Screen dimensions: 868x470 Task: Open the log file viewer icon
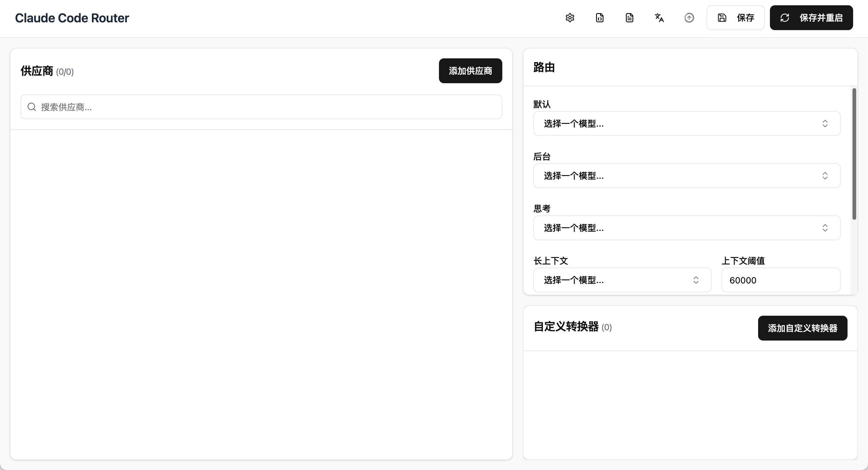pyautogui.click(x=630, y=18)
